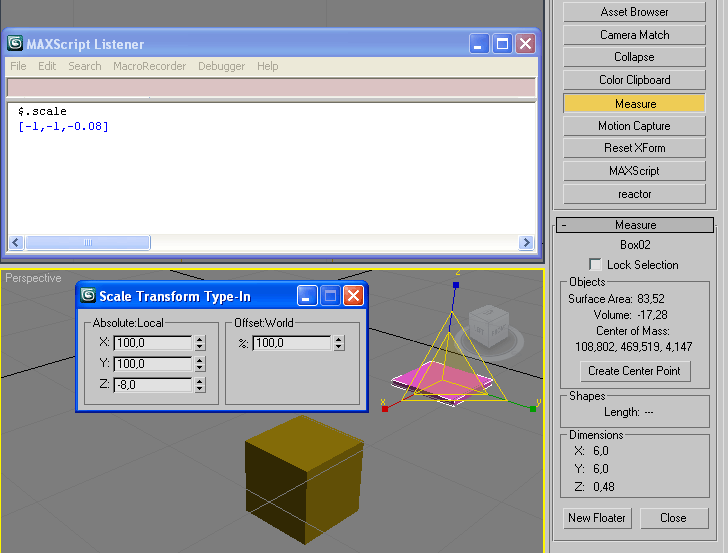728x553 pixels.
Task: Click the Box02 object name text
Action: pyautogui.click(x=635, y=245)
